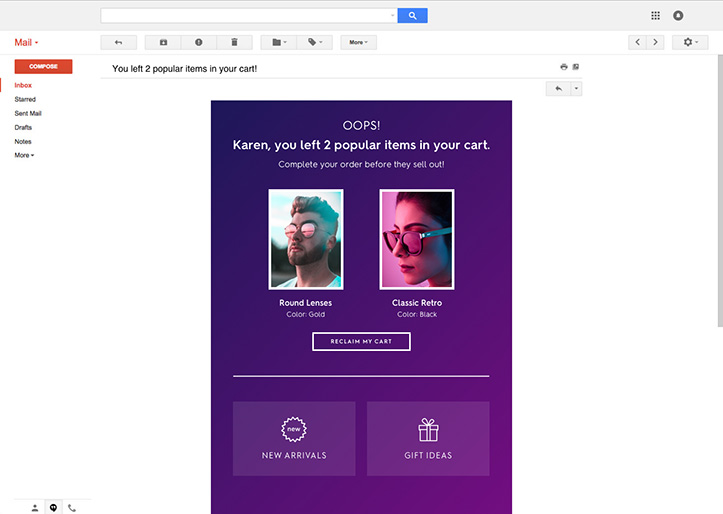Image resolution: width=723 pixels, height=514 pixels.
Task: Open search options dropdown arrow in search box
Action: 392,16
